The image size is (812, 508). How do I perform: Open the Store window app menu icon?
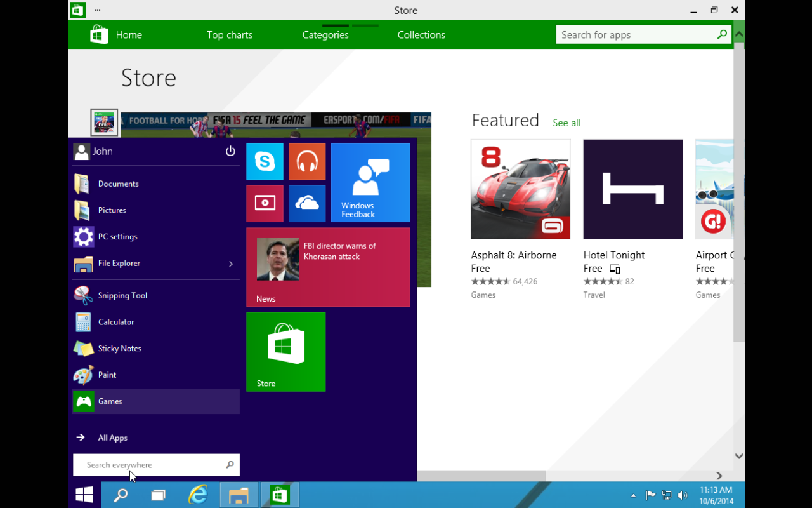pos(77,10)
